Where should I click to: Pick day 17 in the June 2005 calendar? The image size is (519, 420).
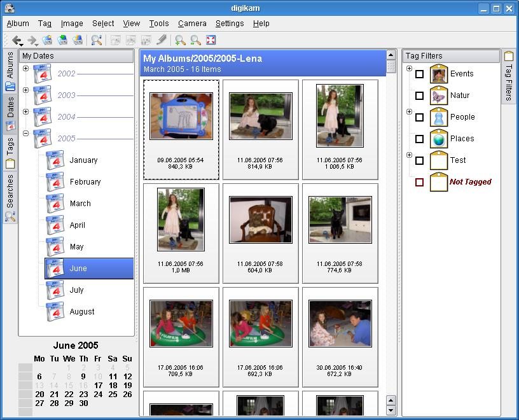99,386
